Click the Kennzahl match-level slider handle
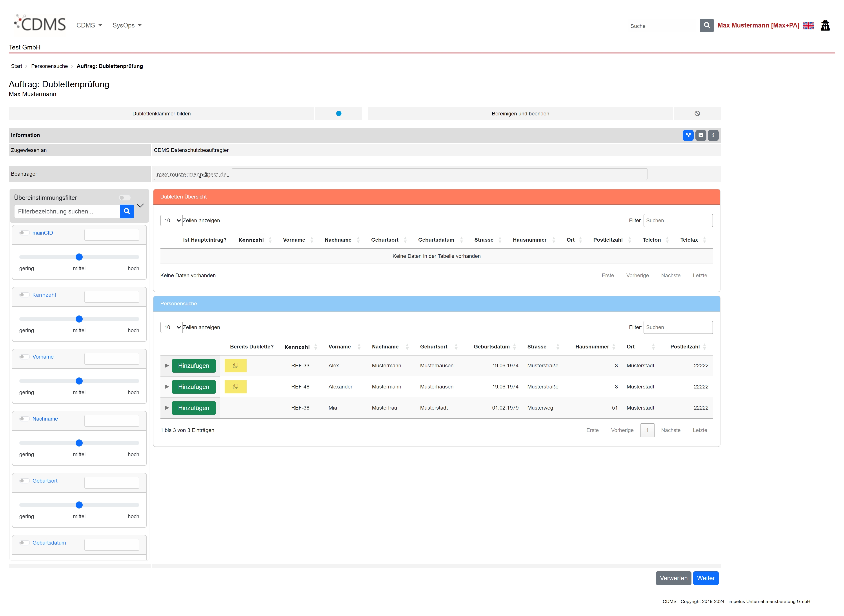Screen dimensions: 844x616 click(79, 319)
